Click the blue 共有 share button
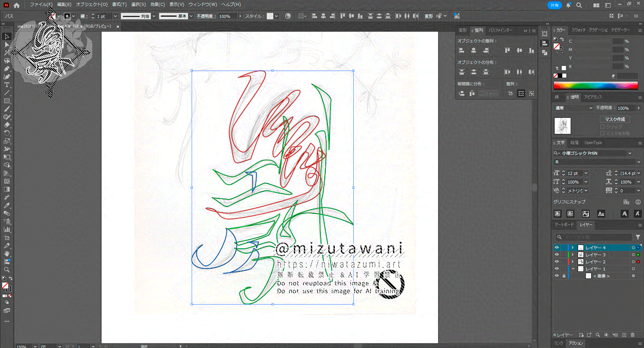 click(554, 5)
